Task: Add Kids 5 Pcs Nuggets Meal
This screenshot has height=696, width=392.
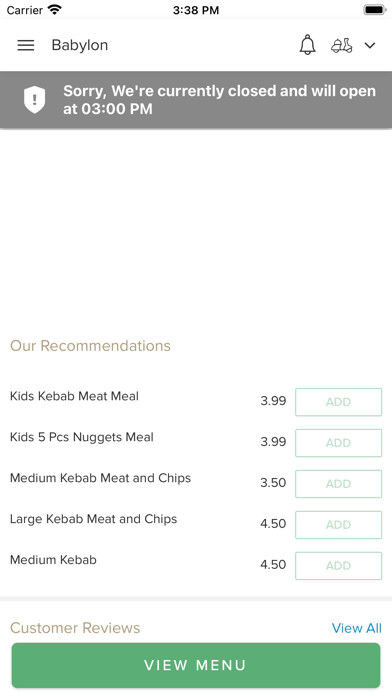Action: click(x=338, y=443)
